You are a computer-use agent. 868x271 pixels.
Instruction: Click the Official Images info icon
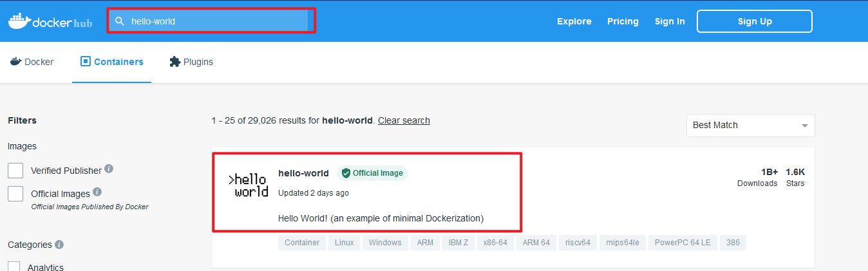97,192
